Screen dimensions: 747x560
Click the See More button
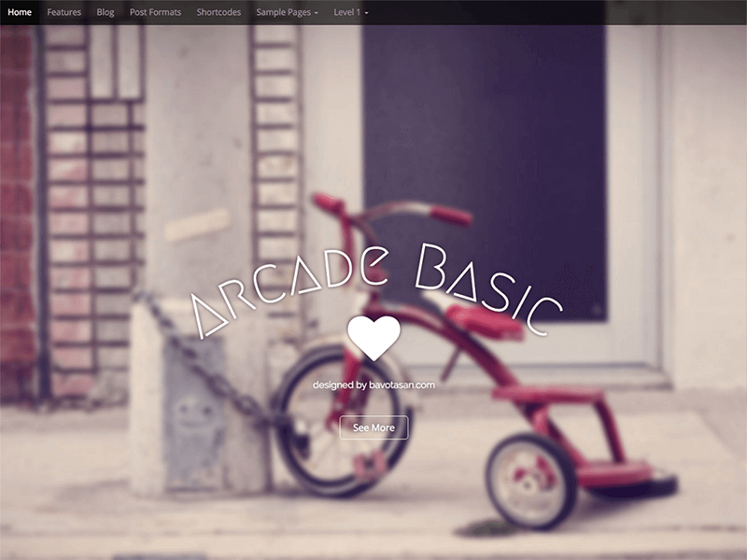click(x=373, y=427)
